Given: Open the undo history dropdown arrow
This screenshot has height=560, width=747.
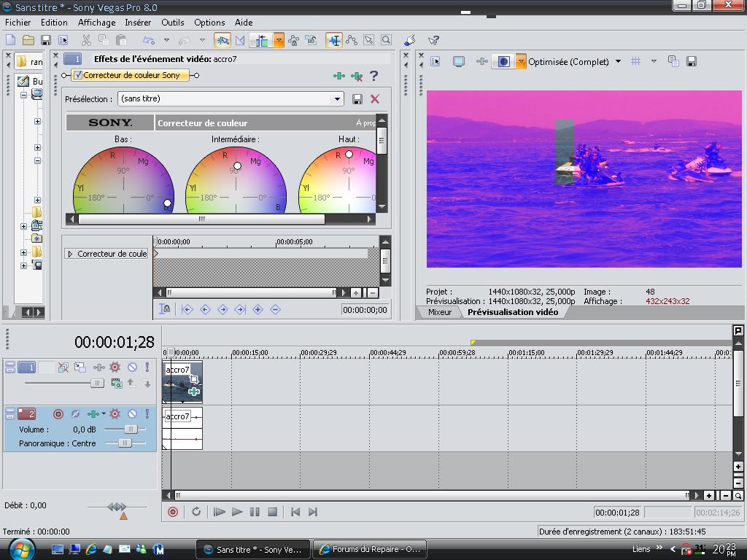Looking at the screenshot, I should tap(166, 41).
